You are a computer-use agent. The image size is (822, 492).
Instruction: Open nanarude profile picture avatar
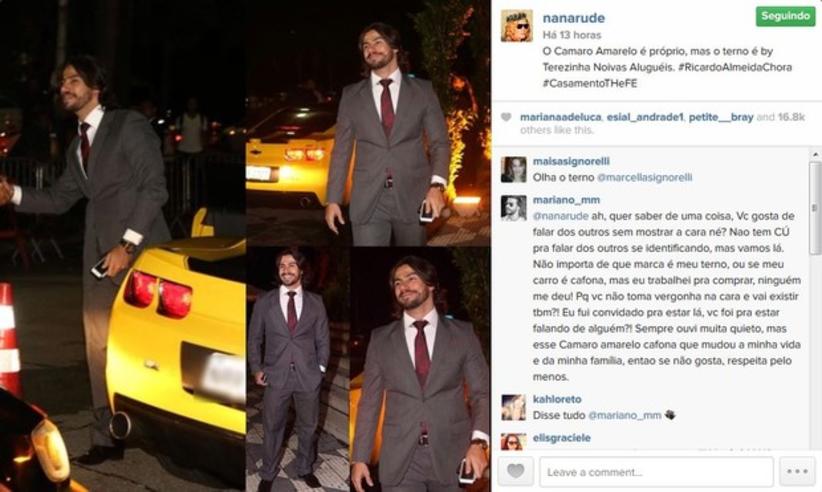pos(516,25)
